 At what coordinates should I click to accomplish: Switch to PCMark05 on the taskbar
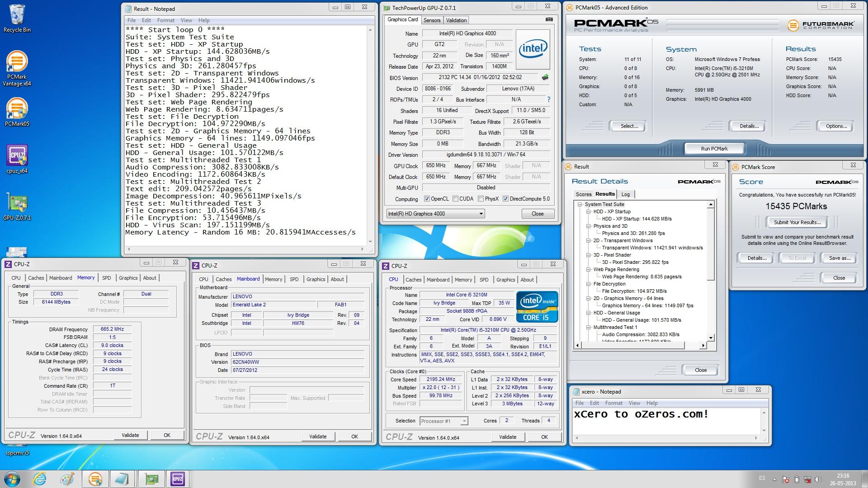pos(95,479)
